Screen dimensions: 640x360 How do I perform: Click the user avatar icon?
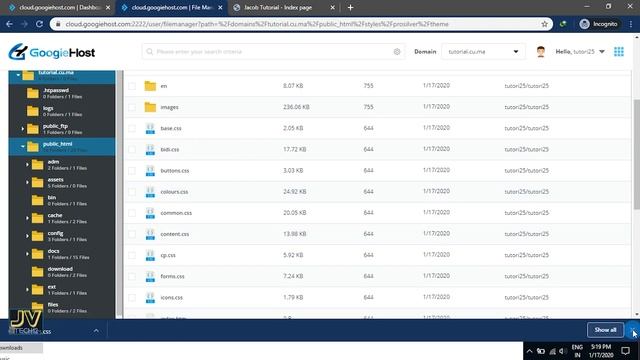tap(541, 52)
